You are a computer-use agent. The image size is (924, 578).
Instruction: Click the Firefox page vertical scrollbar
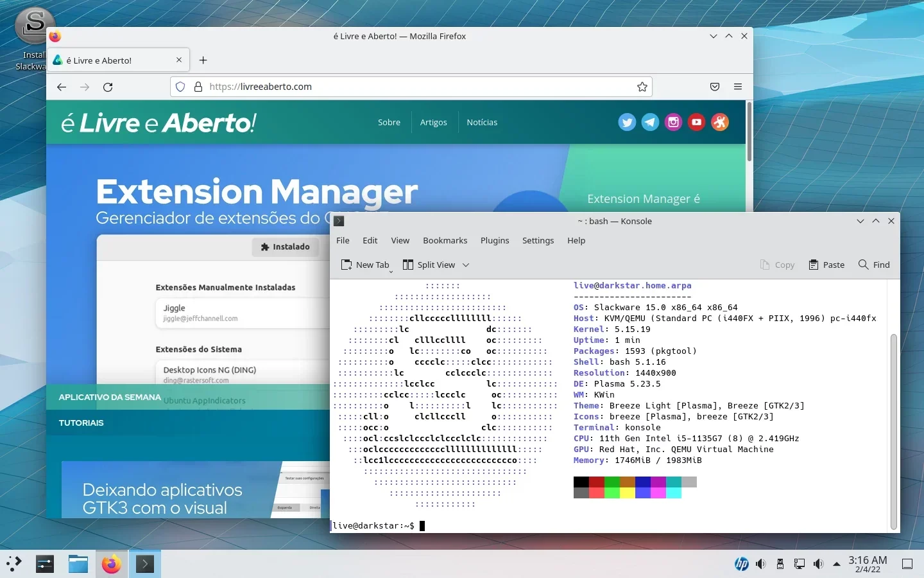point(749,132)
